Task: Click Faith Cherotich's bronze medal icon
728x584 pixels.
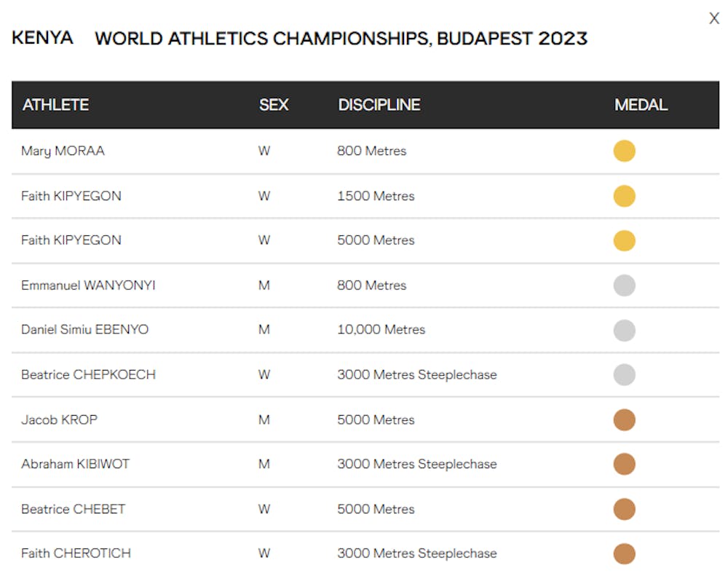Action: [x=624, y=553]
